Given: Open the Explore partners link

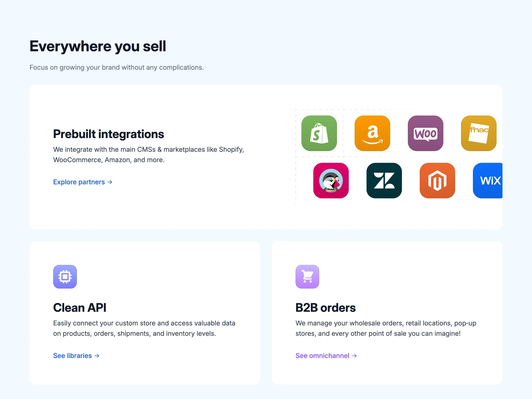Looking at the screenshot, I should point(83,182).
